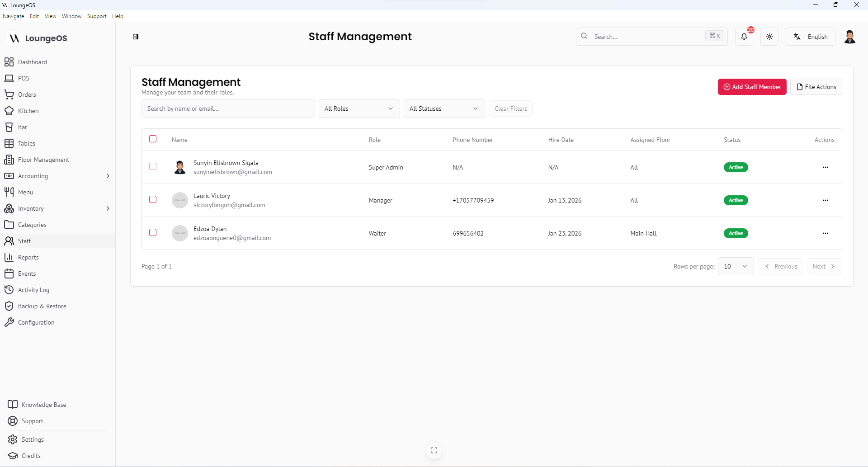
Task: Open Backup & Restore page
Action: 42,306
